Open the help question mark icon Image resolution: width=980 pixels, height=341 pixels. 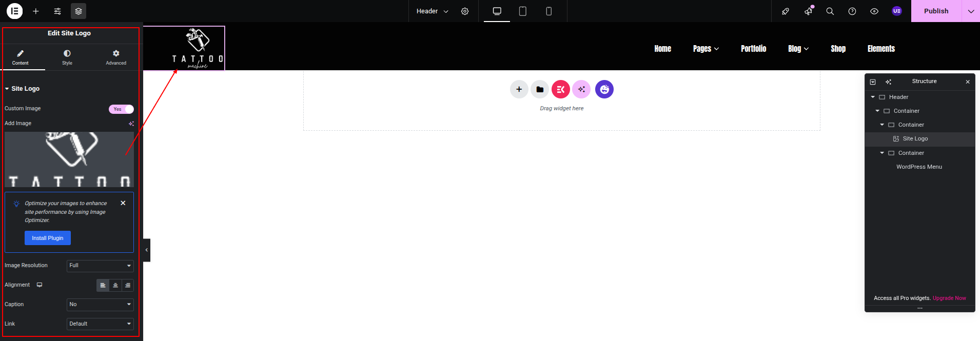[x=852, y=11]
